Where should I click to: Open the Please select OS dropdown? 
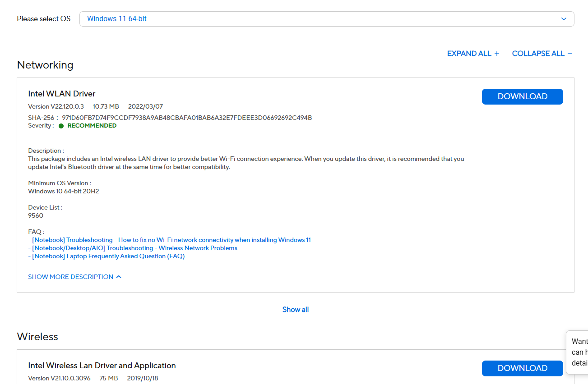[x=327, y=19]
